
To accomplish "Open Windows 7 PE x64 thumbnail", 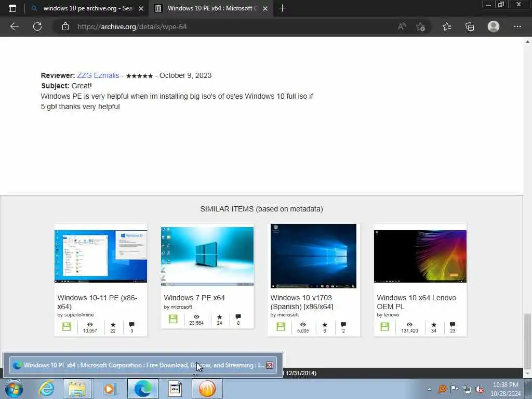I will 207,256.
